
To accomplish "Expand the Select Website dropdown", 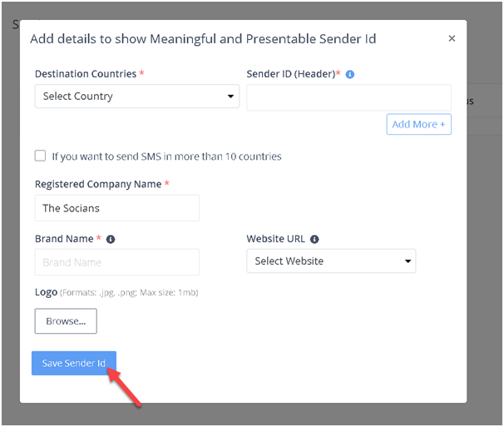I will pyautogui.click(x=331, y=261).
